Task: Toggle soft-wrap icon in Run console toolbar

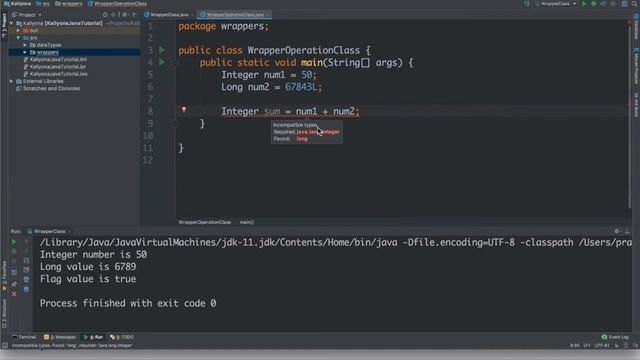Action: click(26, 260)
